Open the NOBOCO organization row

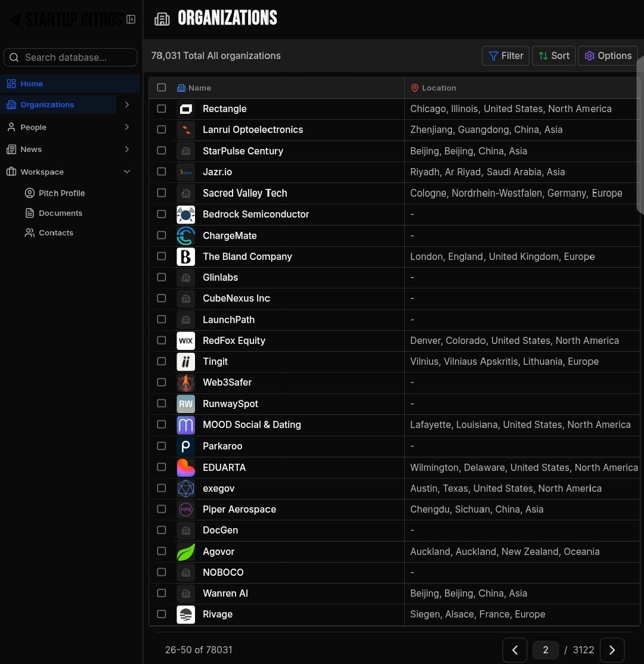[223, 572]
